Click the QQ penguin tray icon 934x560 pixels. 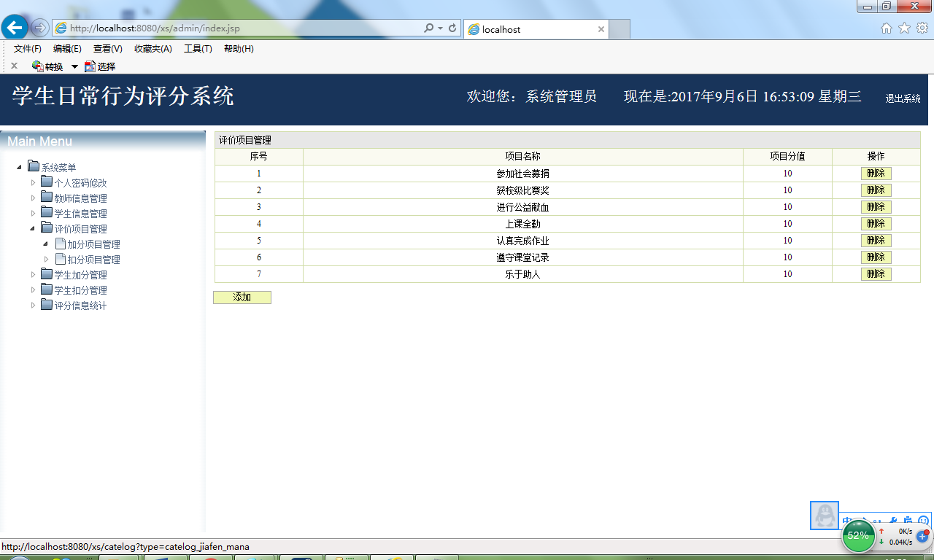(x=825, y=516)
